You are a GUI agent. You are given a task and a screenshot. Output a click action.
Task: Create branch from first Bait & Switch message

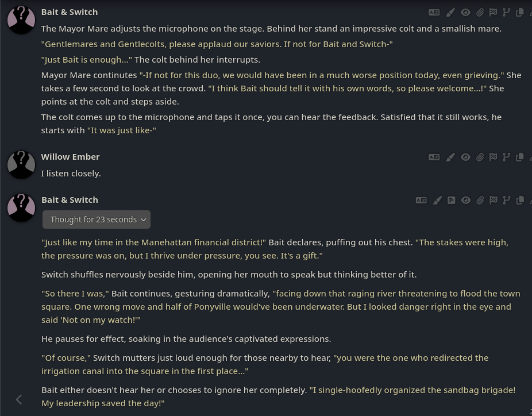(x=506, y=12)
